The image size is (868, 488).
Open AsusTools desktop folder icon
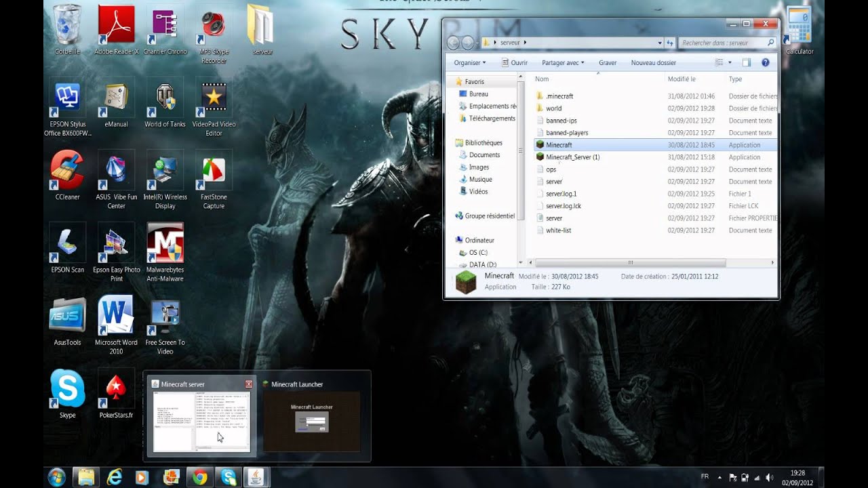[x=67, y=321]
